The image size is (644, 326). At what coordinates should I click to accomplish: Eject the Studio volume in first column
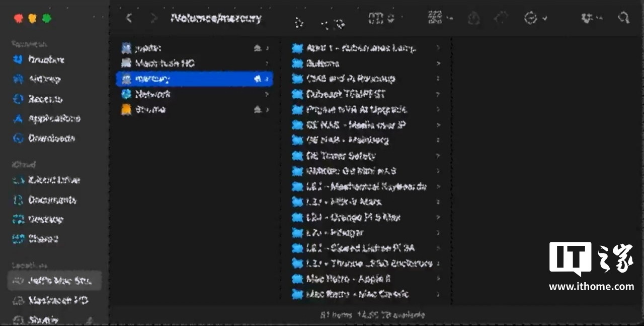[x=258, y=109]
